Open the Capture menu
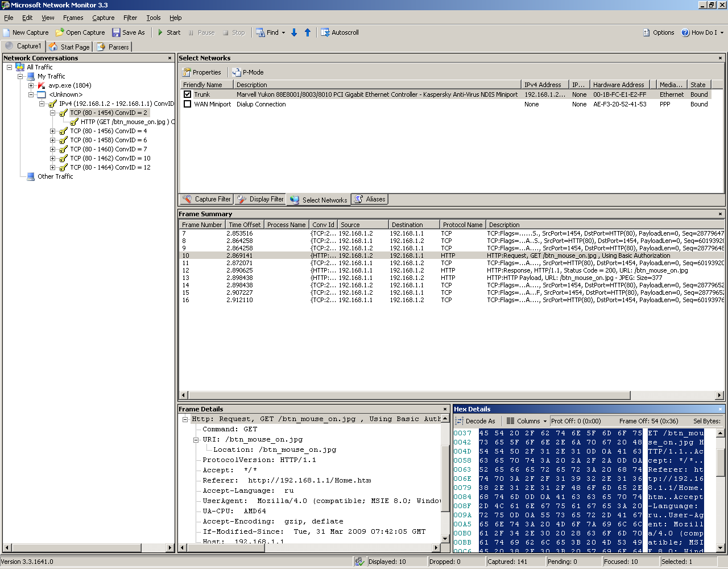Screen dimensions: 728x569 pos(103,18)
